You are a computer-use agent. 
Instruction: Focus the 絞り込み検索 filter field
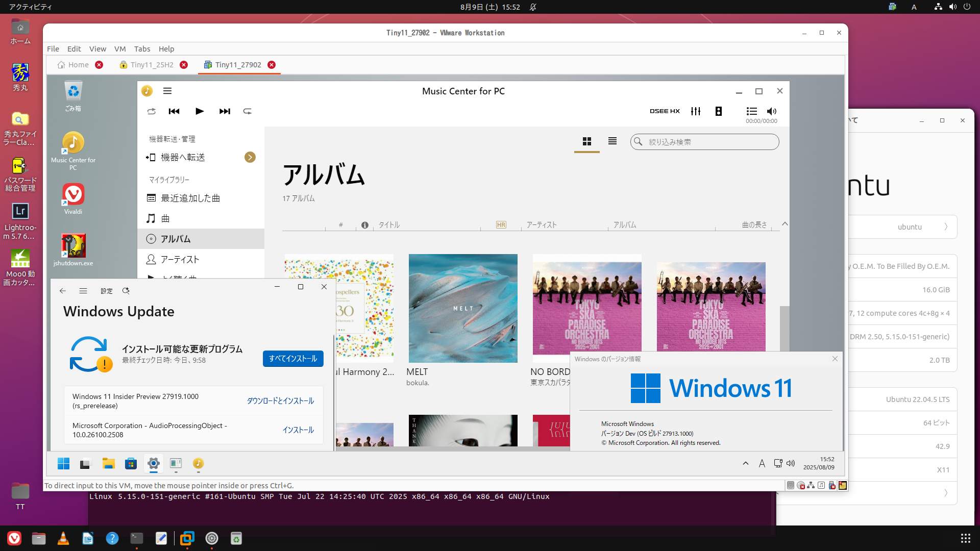point(705,142)
